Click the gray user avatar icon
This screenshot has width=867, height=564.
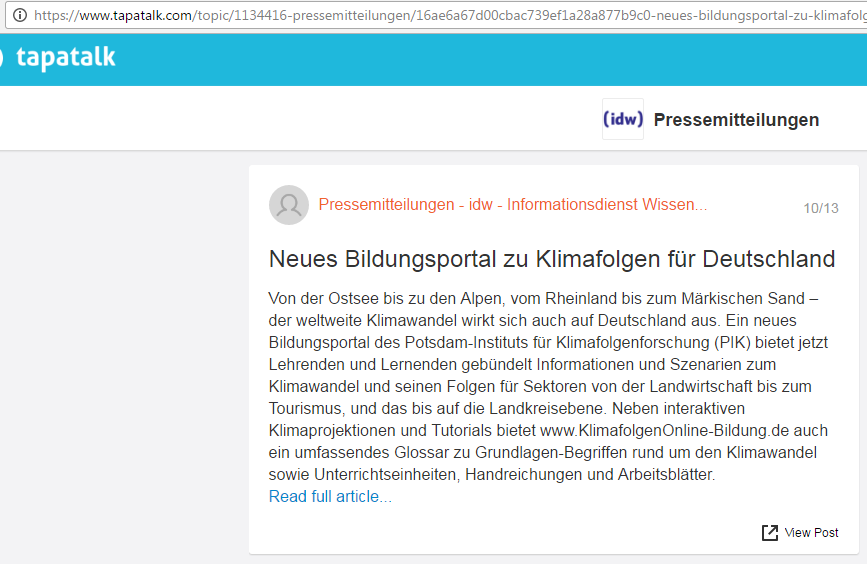[x=289, y=205]
